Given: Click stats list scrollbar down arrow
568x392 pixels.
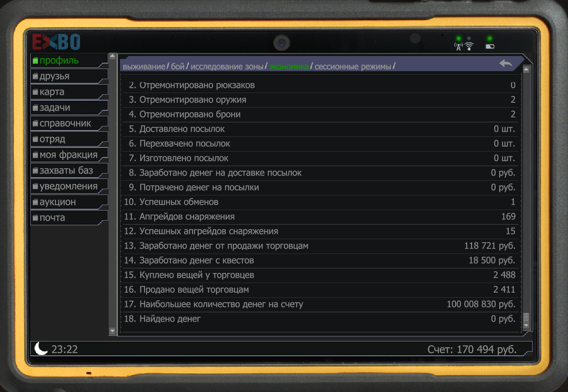Looking at the screenshot, I should pos(526,325).
